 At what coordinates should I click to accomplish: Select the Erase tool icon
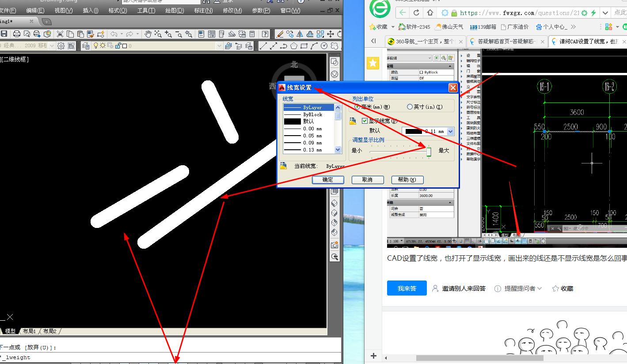[280, 34]
